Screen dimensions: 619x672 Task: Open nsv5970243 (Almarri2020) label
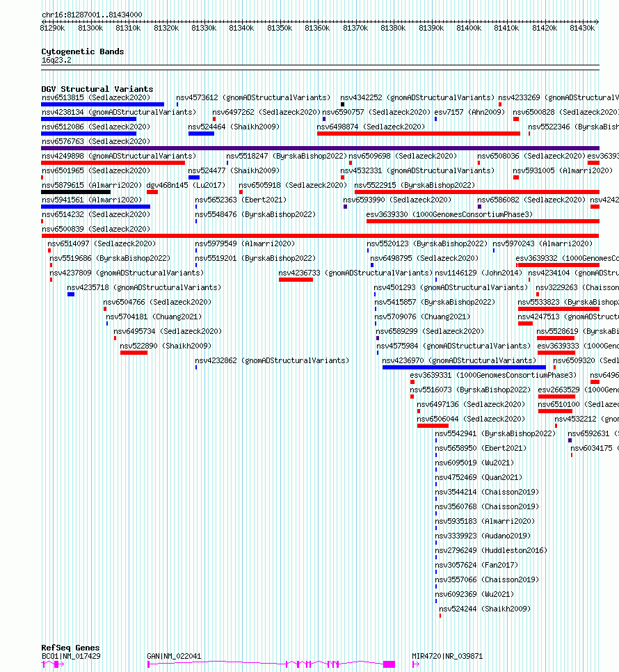pos(542,243)
